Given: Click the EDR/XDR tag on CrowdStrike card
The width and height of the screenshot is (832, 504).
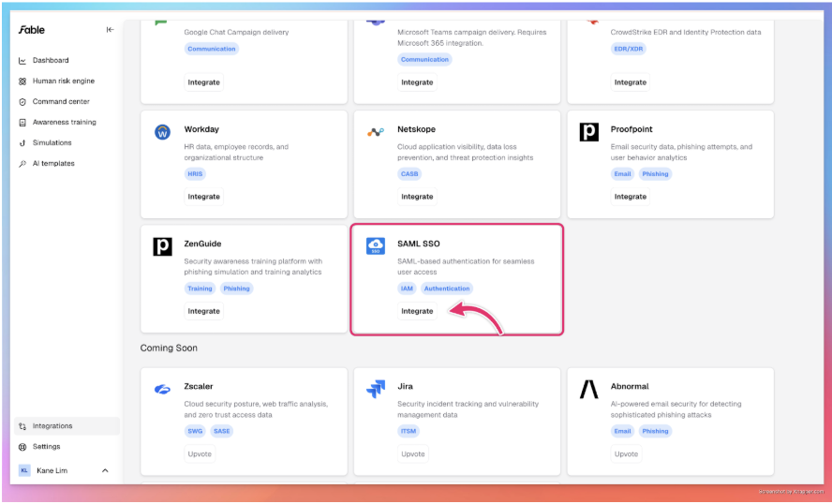Looking at the screenshot, I should tap(629, 49).
